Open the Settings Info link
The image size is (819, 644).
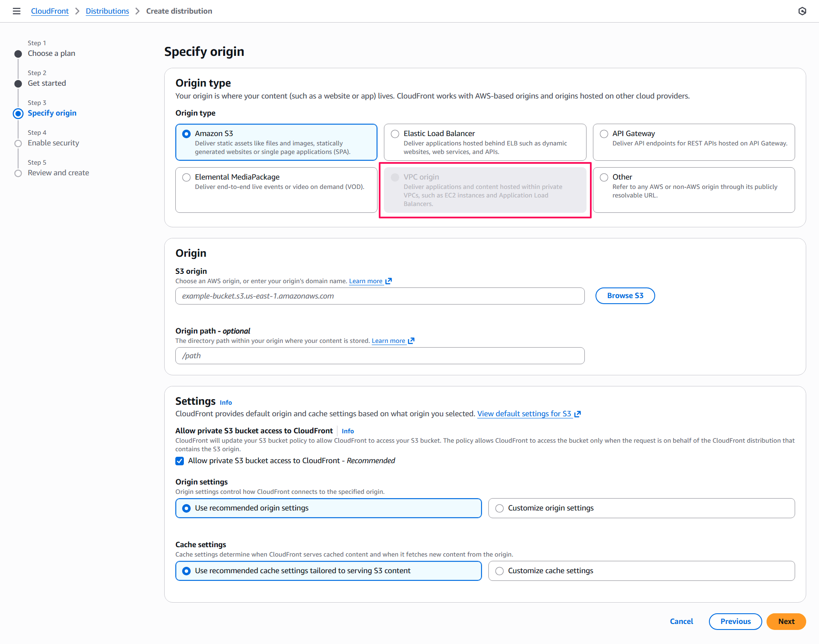[226, 403]
